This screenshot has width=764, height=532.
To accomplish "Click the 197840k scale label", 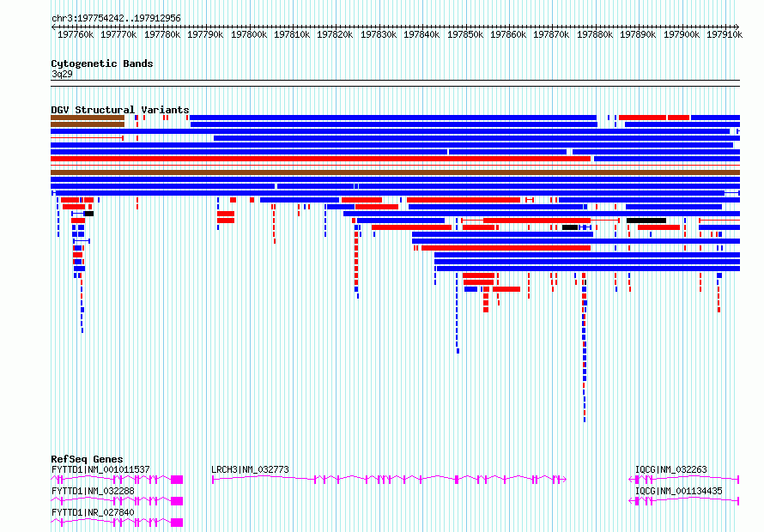I will coord(421,34).
